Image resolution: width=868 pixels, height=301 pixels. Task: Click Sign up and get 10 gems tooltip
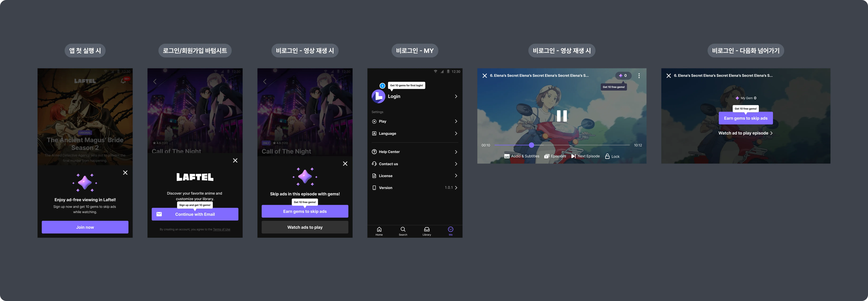(195, 205)
